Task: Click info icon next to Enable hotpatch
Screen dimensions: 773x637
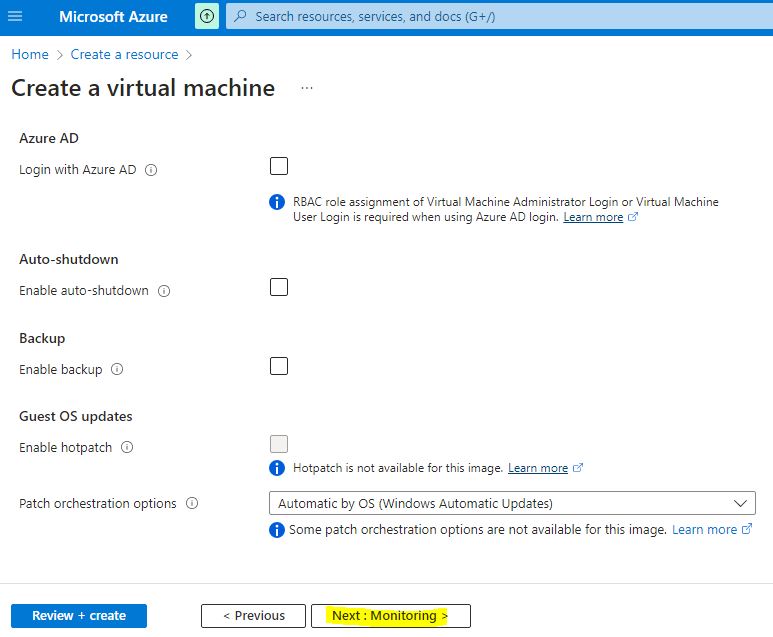Action: (127, 448)
